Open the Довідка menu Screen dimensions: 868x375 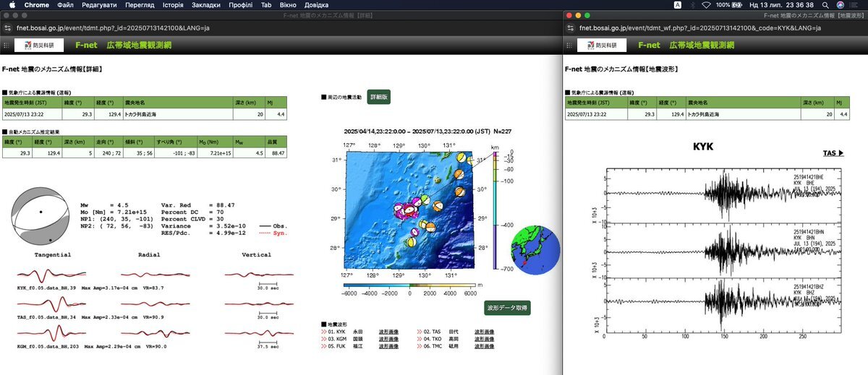click(316, 5)
